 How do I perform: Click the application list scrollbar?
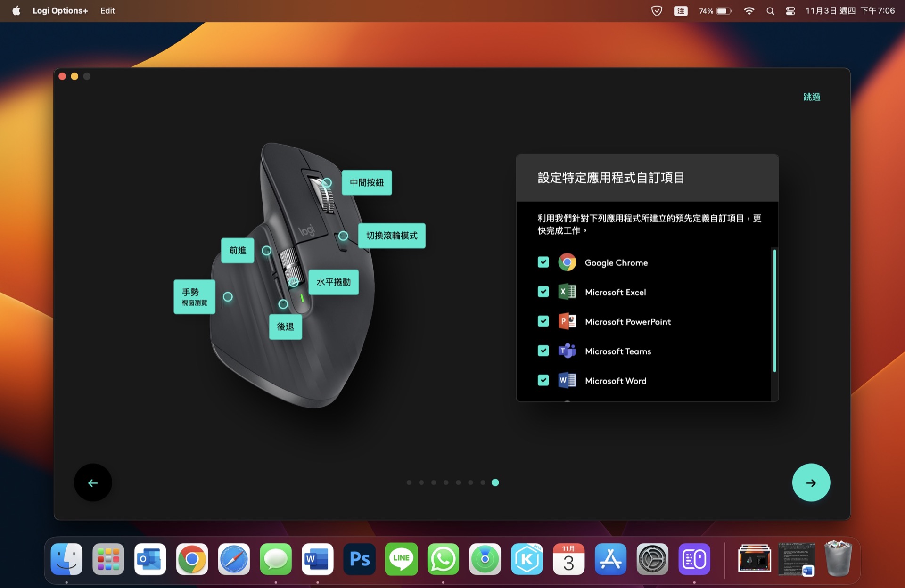pyautogui.click(x=774, y=311)
